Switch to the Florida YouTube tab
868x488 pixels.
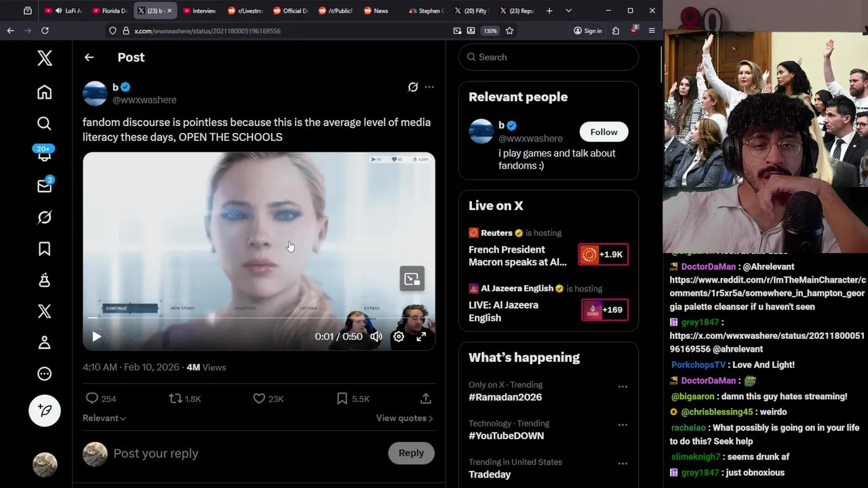[x=110, y=11]
